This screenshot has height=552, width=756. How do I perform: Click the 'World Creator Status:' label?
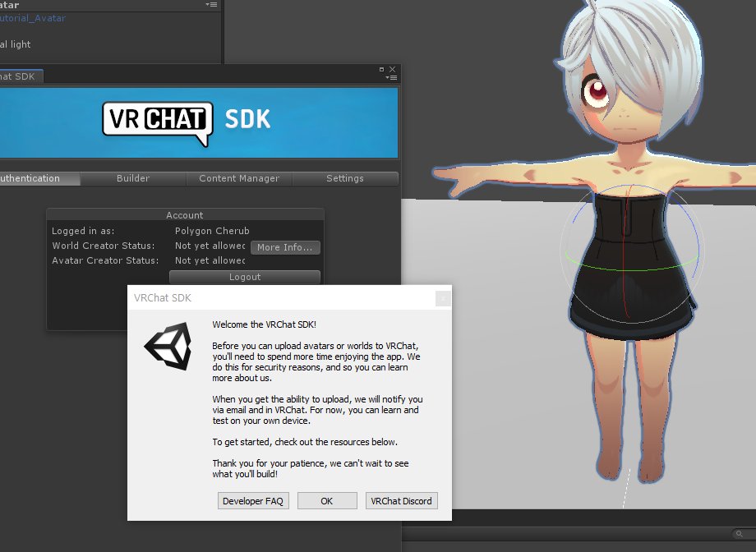pos(104,246)
